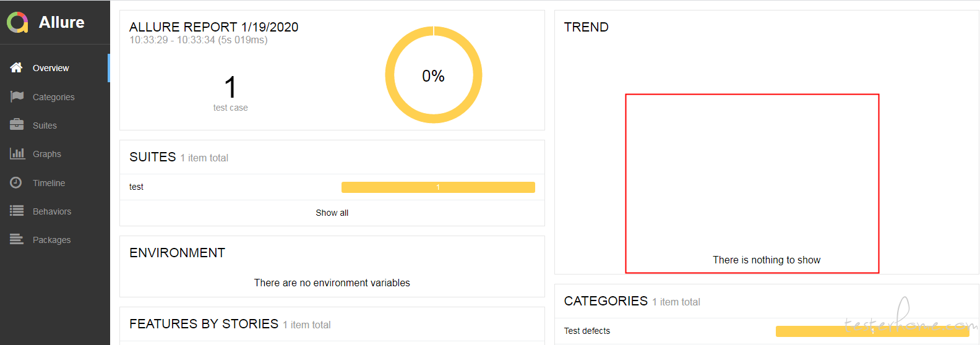The width and height of the screenshot is (980, 345).
Task: Open Behaviors via the list icon
Action: click(17, 211)
